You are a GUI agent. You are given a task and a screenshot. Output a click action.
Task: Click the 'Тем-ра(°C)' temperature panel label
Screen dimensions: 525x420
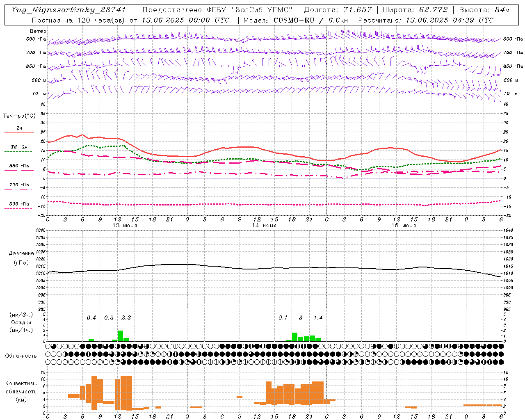pyautogui.click(x=19, y=116)
